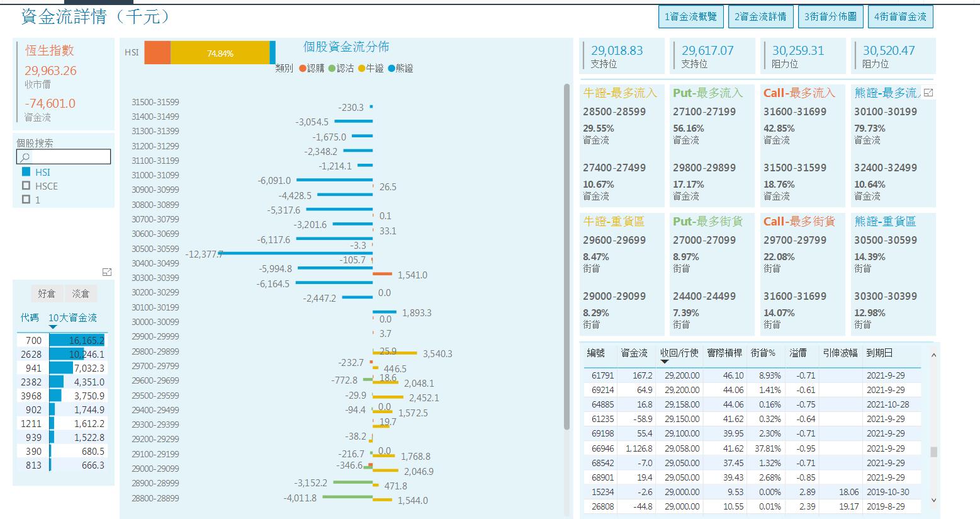Switch to the 2資金流詳情 tab
The height and width of the screenshot is (519, 980).
[x=759, y=16]
